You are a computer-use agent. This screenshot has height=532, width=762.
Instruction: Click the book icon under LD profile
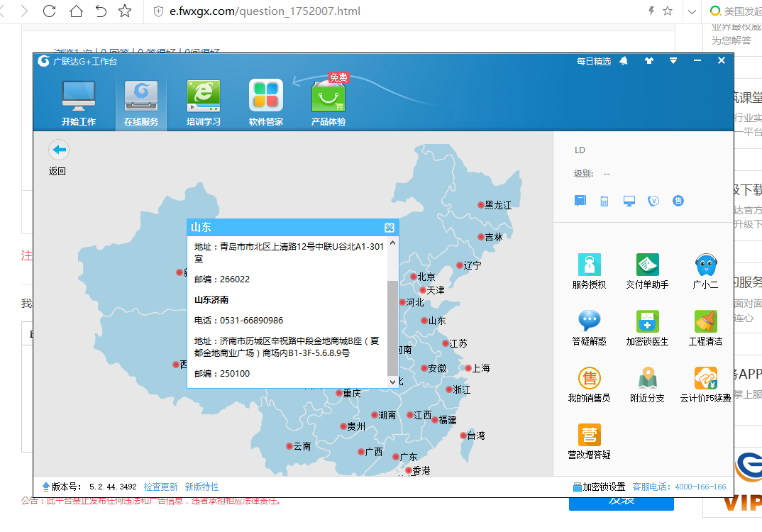580,201
